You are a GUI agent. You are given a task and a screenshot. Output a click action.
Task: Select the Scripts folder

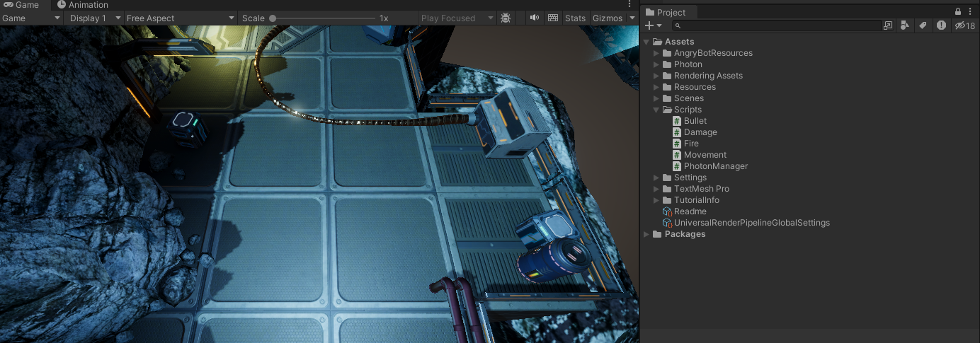pyautogui.click(x=682, y=110)
